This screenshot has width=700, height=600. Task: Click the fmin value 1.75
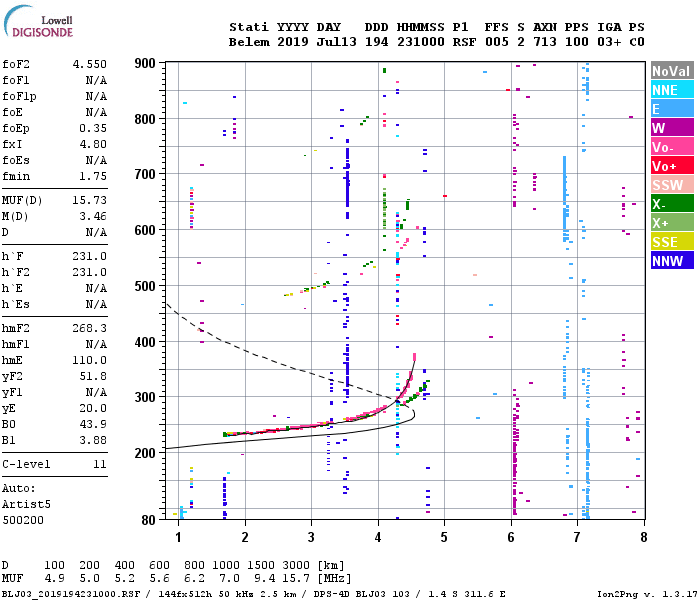93,176
